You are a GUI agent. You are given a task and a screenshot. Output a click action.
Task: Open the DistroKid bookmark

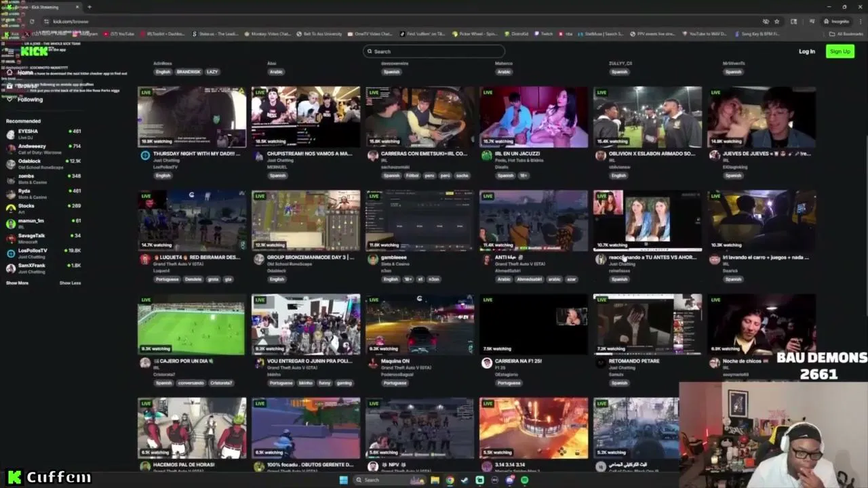(517, 34)
